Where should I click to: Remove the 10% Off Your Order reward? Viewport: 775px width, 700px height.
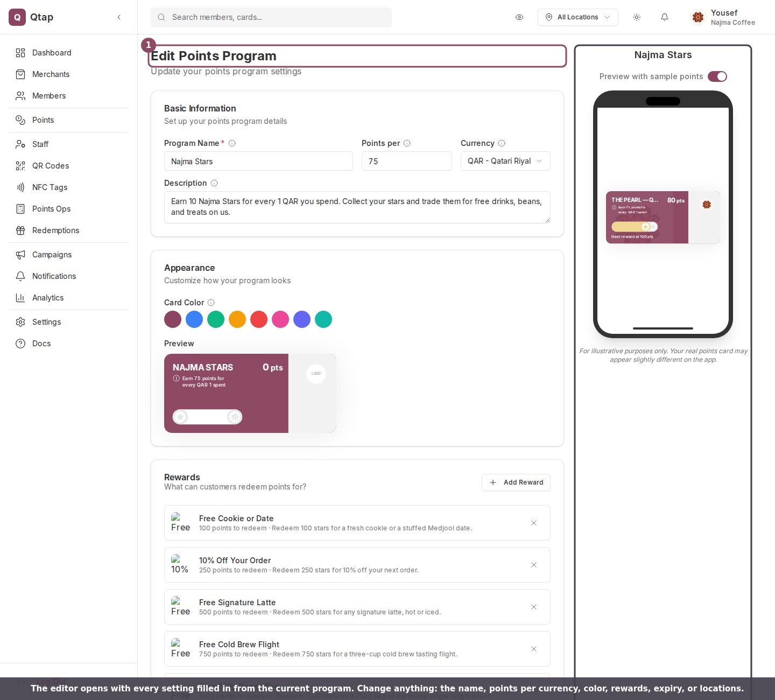click(x=534, y=565)
